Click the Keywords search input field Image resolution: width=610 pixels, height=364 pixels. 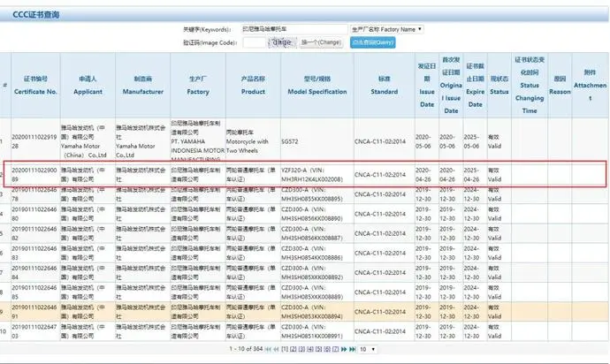coord(294,29)
